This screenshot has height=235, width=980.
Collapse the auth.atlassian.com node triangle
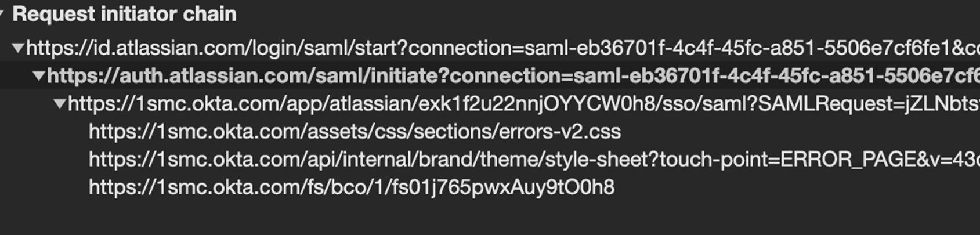(39, 75)
